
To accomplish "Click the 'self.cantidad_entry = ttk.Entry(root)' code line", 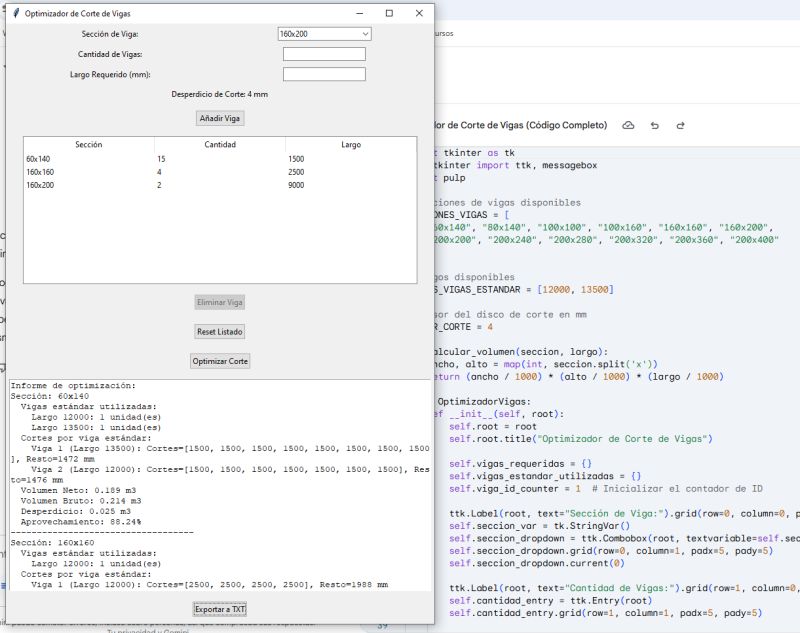I will pyautogui.click(x=550, y=600).
